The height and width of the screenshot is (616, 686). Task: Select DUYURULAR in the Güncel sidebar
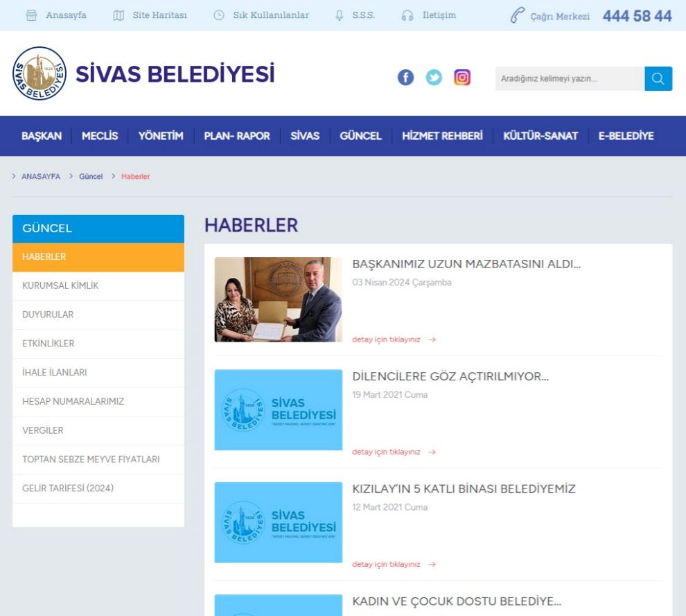coord(48,315)
